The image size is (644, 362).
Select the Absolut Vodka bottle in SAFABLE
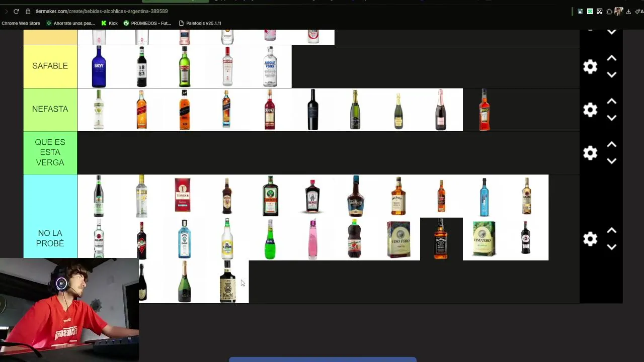tap(270, 66)
